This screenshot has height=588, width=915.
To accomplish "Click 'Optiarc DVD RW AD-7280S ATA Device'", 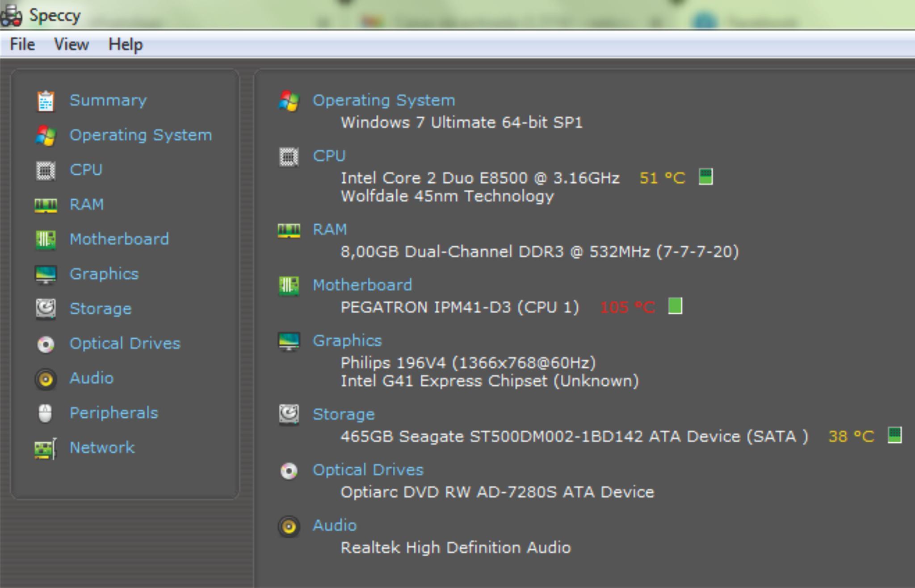I will click(x=497, y=492).
